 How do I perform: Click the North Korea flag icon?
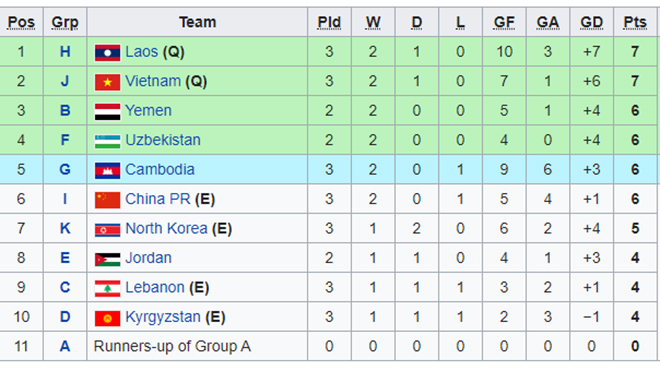click(107, 230)
